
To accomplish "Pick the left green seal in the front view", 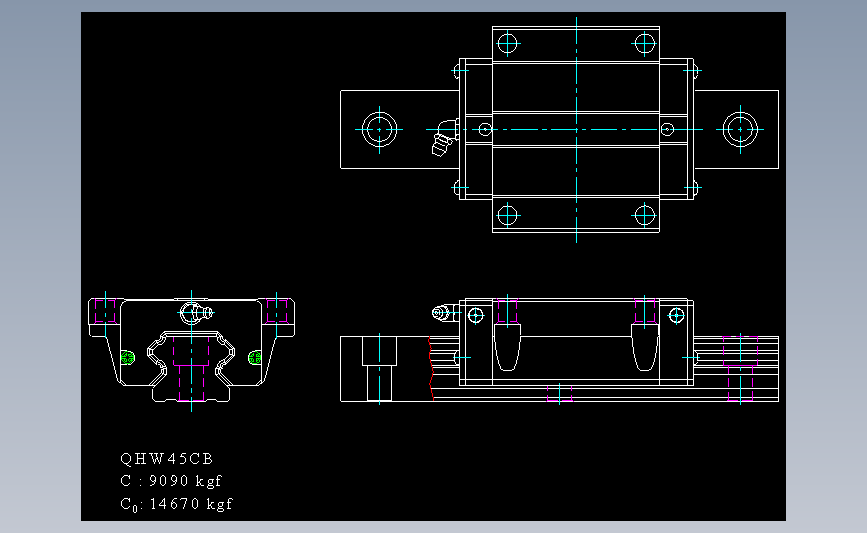I will (128, 358).
